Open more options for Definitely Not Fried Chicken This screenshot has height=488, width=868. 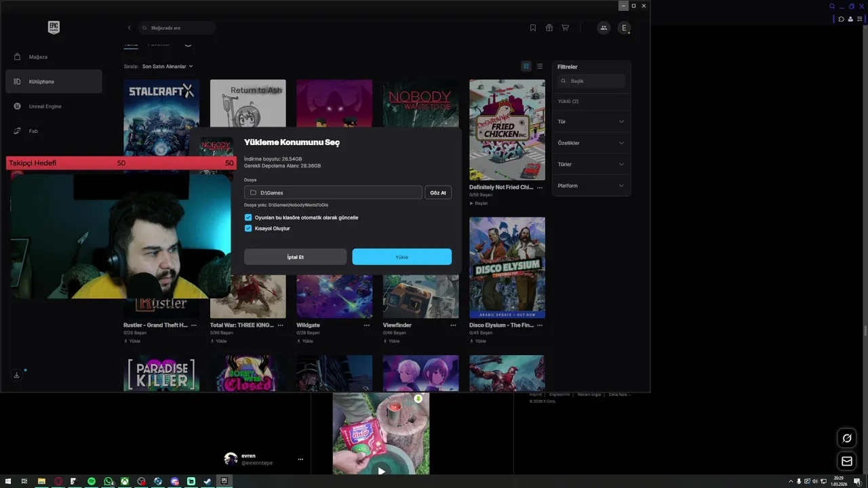pyautogui.click(x=540, y=187)
